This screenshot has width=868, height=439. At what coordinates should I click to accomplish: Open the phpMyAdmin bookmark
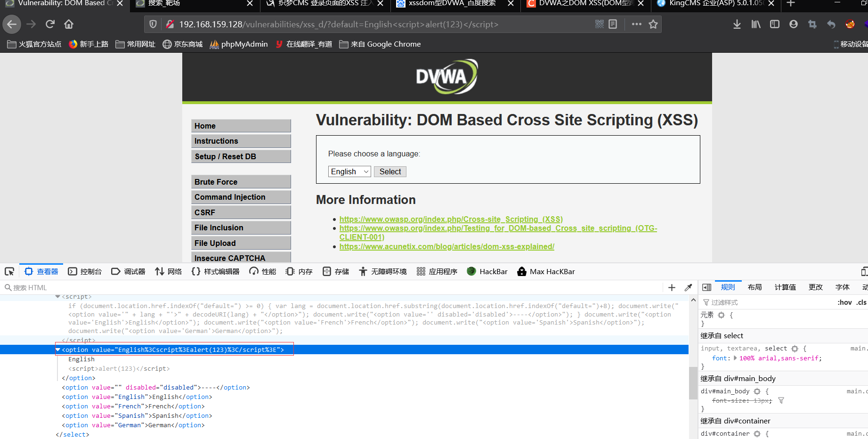[239, 44]
